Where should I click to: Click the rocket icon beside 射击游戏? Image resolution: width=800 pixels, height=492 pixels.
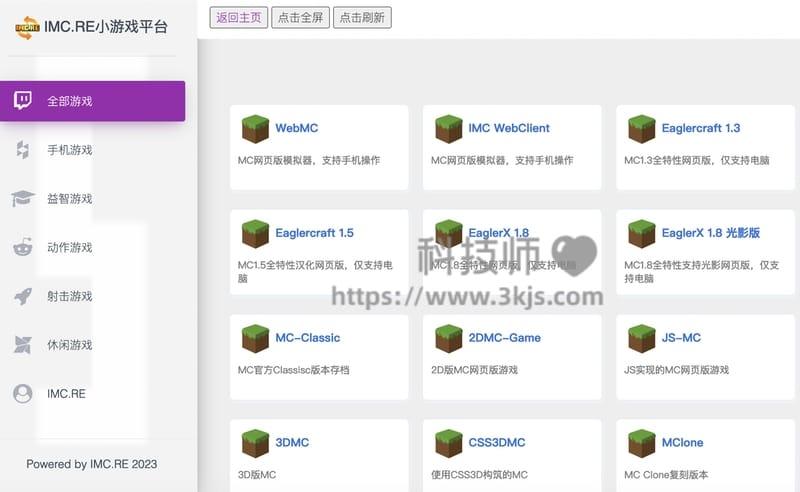(x=22, y=296)
